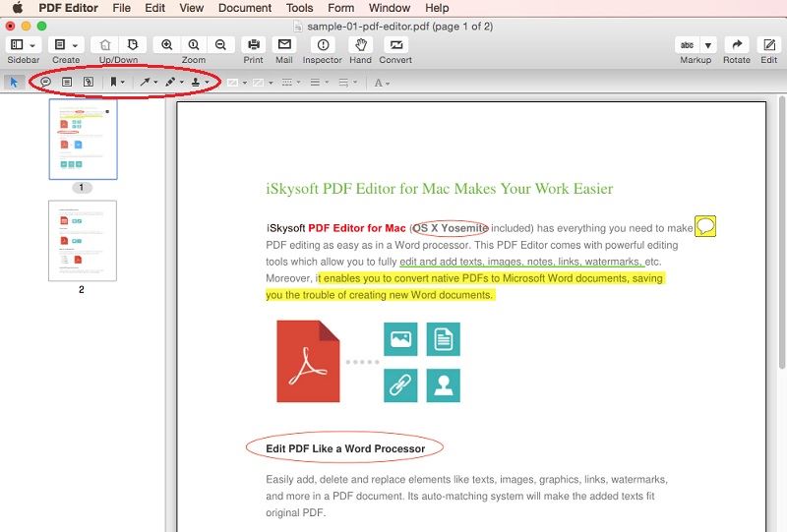Open the Tools menu

(x=300, y=8)
